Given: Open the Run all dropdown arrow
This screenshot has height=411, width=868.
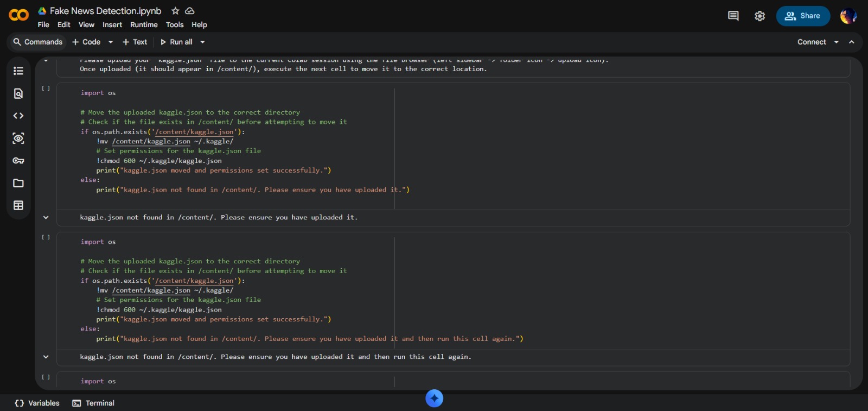Looking at the screenshot, I should tap(203, 42).
